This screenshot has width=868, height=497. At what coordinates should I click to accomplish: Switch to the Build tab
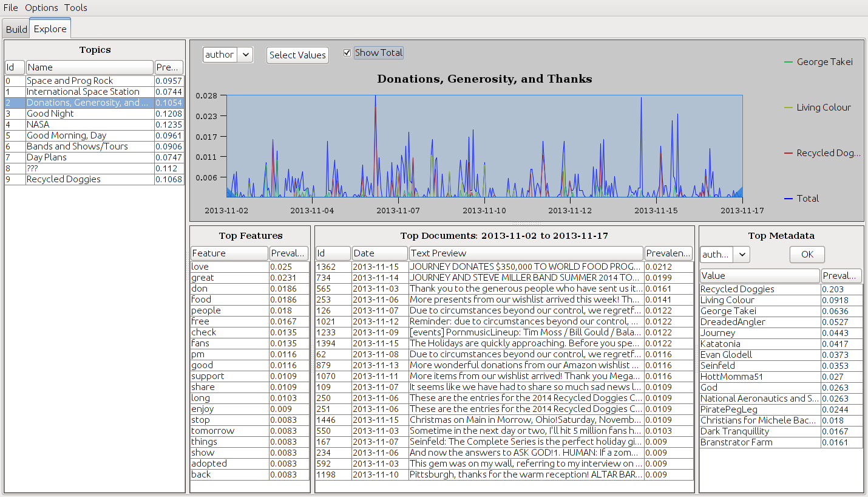[x=16, y=29]
